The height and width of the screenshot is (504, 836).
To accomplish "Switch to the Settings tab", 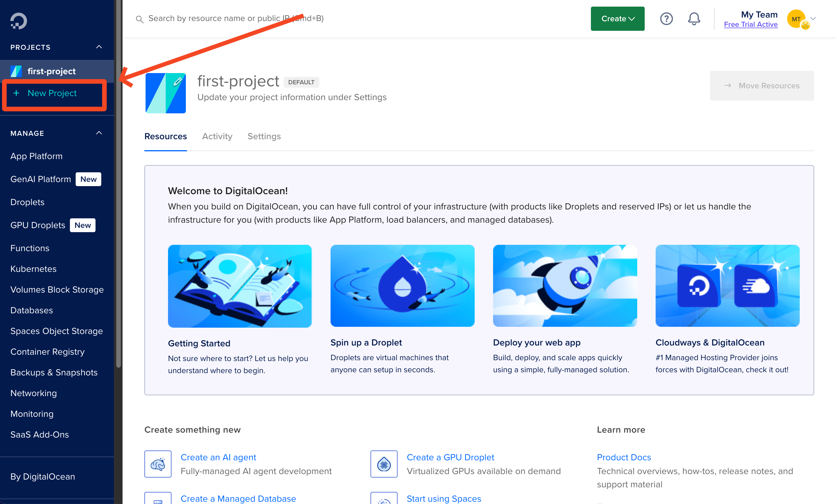I will (x=264, y=136).
